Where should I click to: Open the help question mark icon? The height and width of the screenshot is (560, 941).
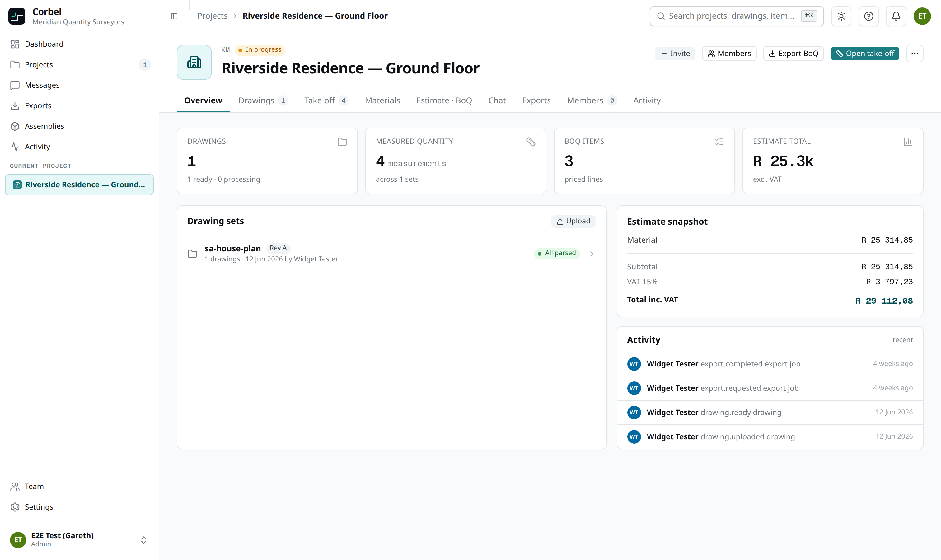(868, 16)
